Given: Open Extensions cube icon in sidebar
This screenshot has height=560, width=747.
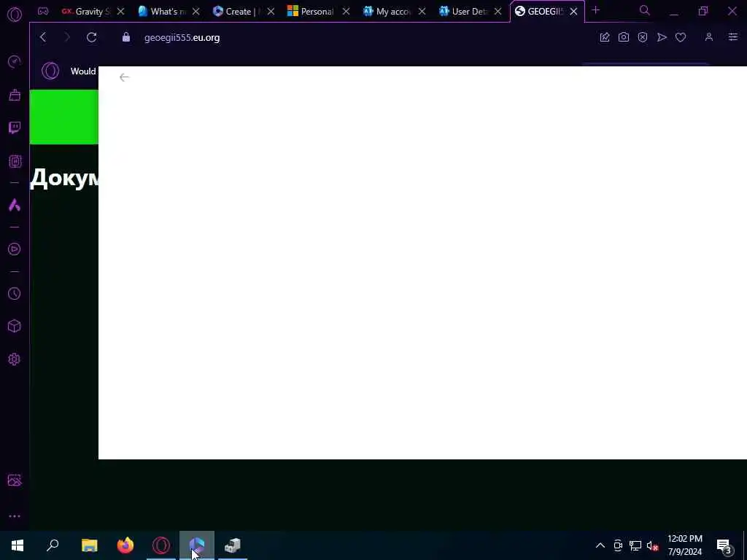Looking at the screenshot, I should click(x=15, y=326).
